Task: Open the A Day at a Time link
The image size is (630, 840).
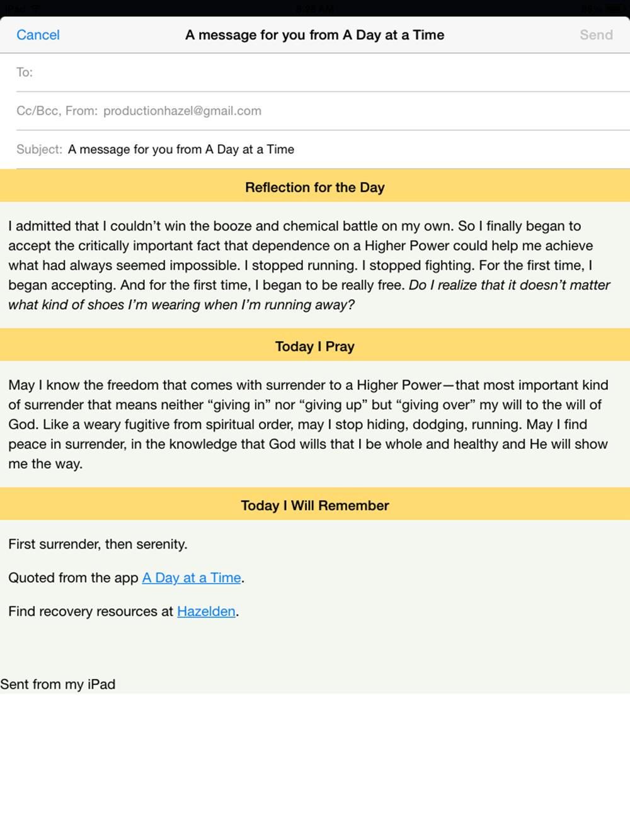Action: tap(192, 578)
